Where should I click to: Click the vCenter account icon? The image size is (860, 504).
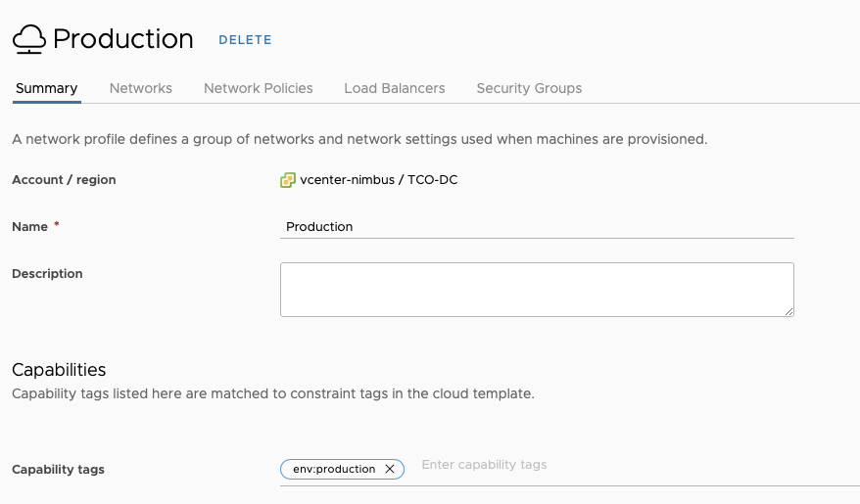tap(288, 180)
